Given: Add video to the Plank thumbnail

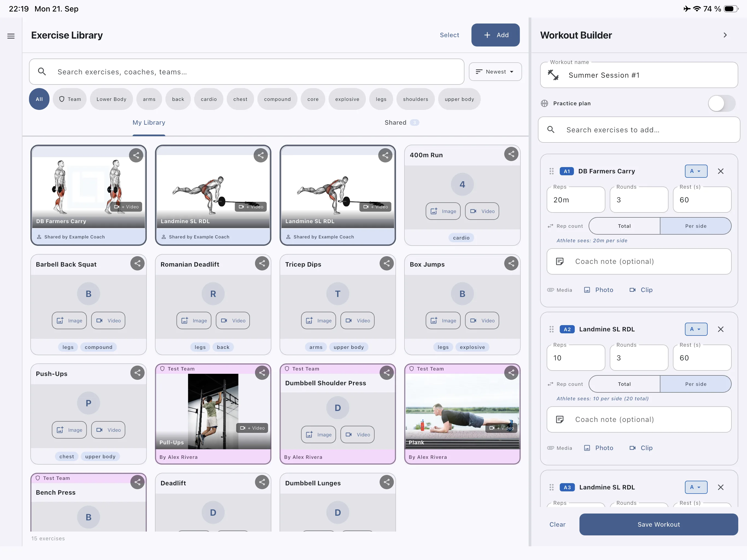Looking at the screenshot, I should 501,428.
